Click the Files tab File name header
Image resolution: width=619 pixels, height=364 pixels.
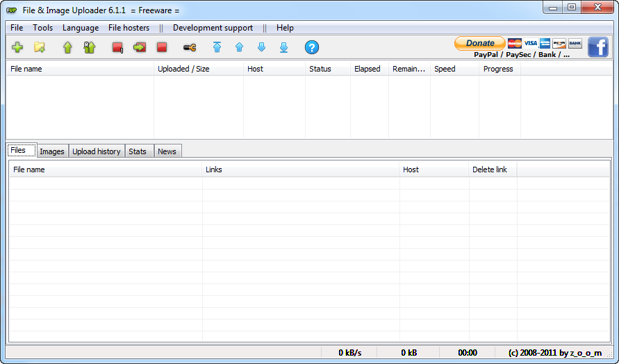(106, 169)
